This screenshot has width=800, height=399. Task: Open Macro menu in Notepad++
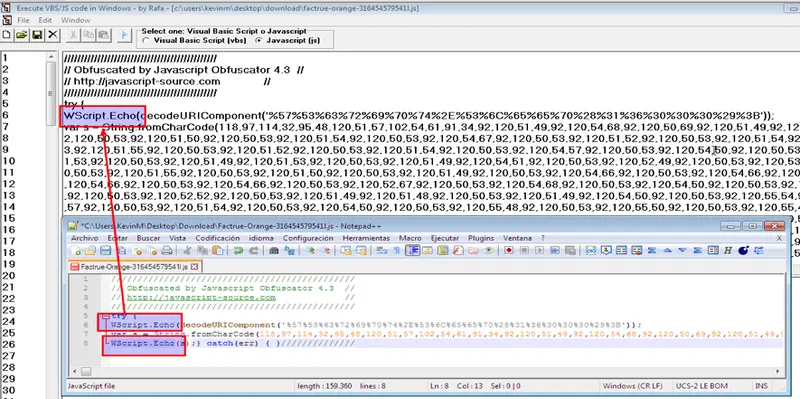pos(410,238)
